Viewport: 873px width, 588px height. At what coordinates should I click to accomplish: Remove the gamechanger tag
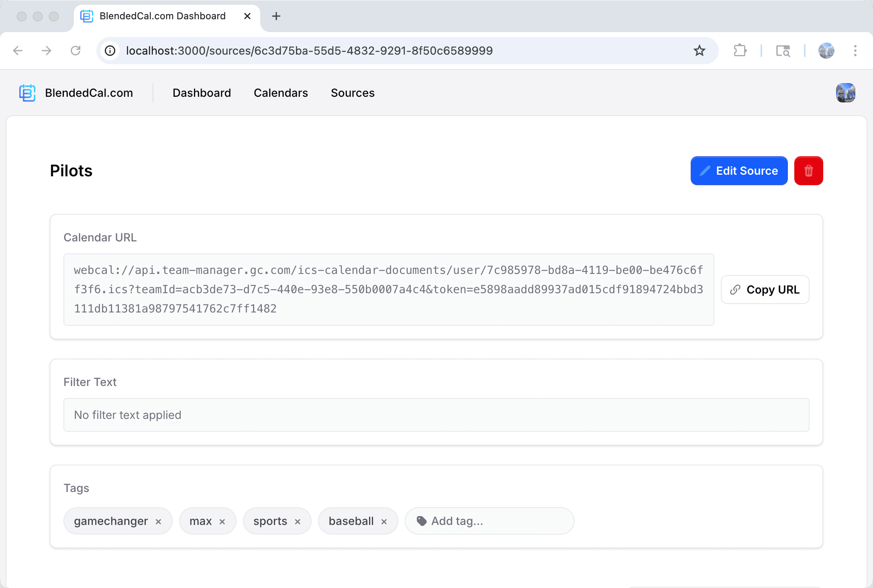158,521
